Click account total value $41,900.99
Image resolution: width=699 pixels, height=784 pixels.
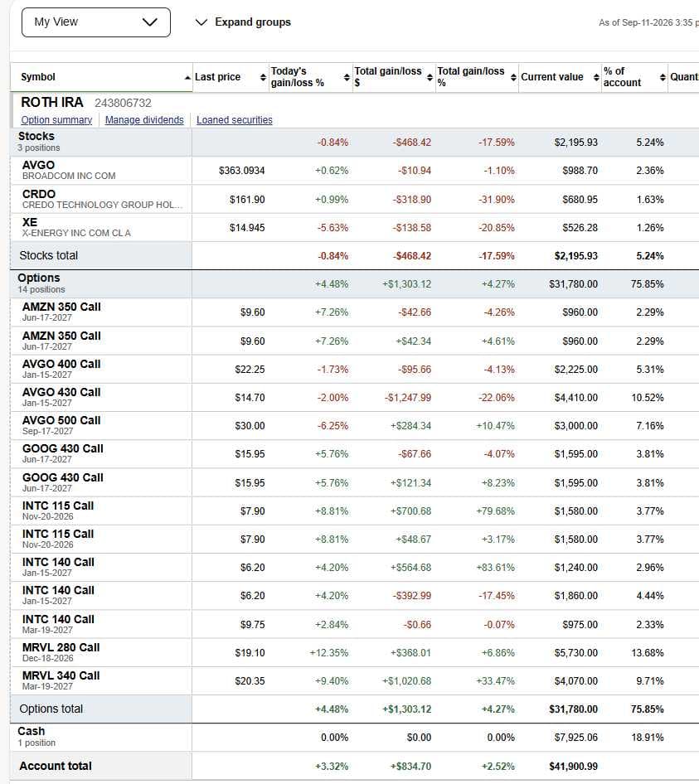click(x=574, y=766)
